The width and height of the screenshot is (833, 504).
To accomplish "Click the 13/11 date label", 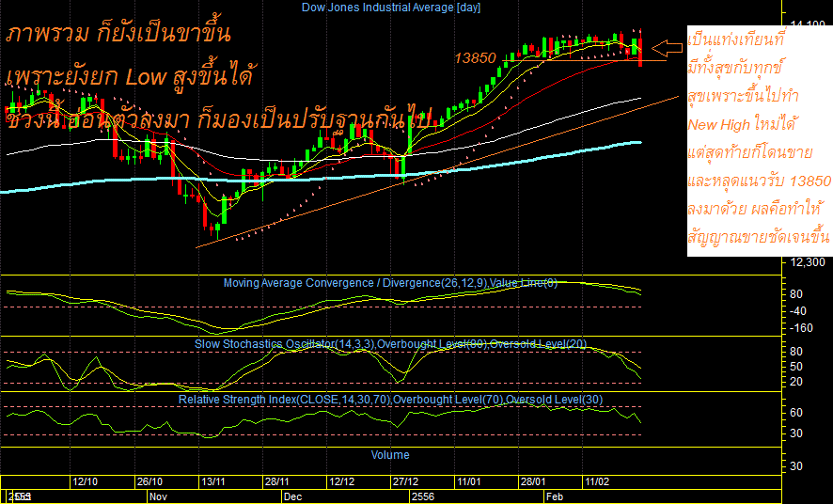I will (213, 481).
